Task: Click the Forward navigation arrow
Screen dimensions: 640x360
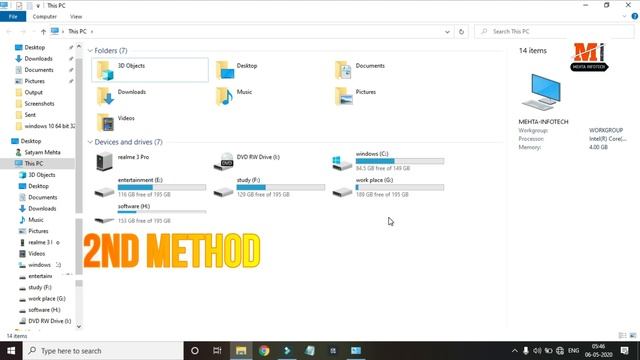Action: coord(23,31)
